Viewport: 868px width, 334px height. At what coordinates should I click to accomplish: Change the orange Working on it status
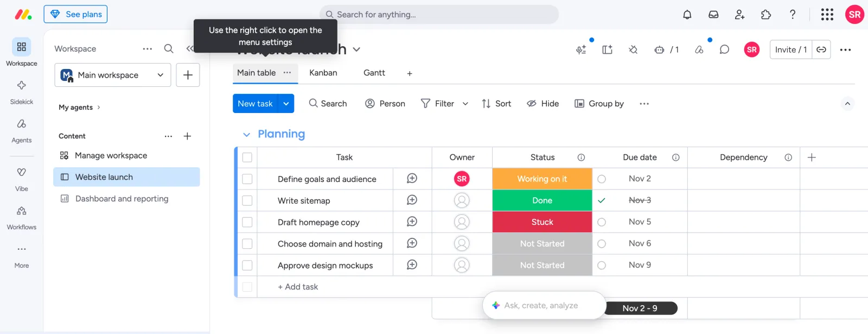(x=542, y=179)
